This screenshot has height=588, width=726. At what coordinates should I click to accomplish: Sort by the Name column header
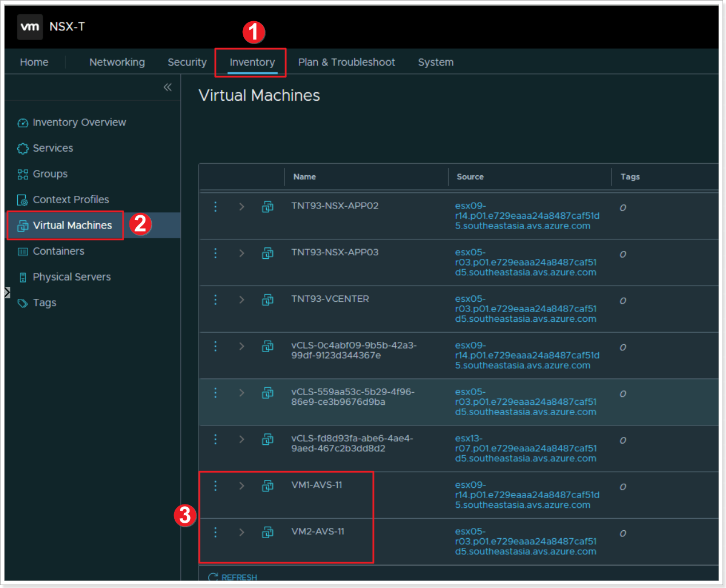(305, 177)
